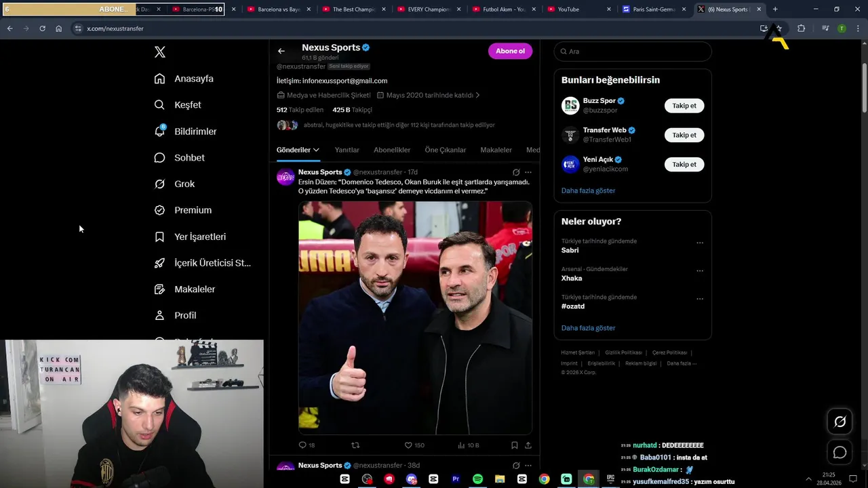The height and width of the screenshot is (488, 868).
Task: Open İçerik Üreticisi Stüdyosu
Action: [202, 263]
